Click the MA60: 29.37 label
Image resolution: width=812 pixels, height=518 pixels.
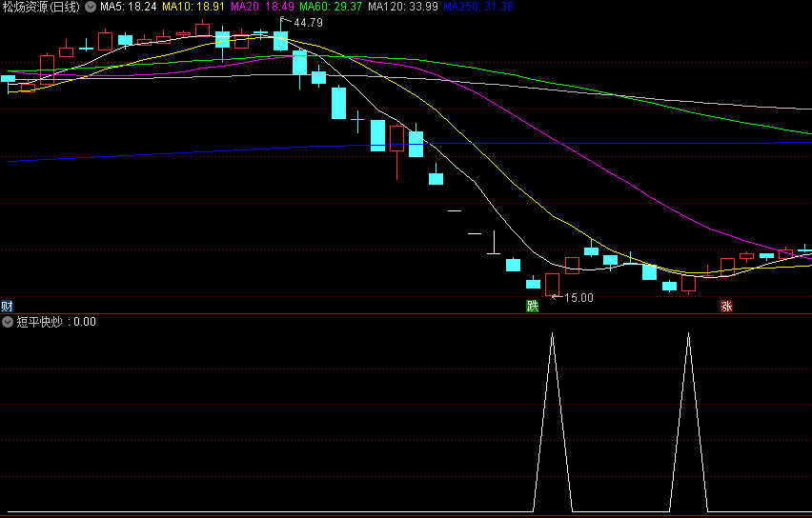click(331, 7)
